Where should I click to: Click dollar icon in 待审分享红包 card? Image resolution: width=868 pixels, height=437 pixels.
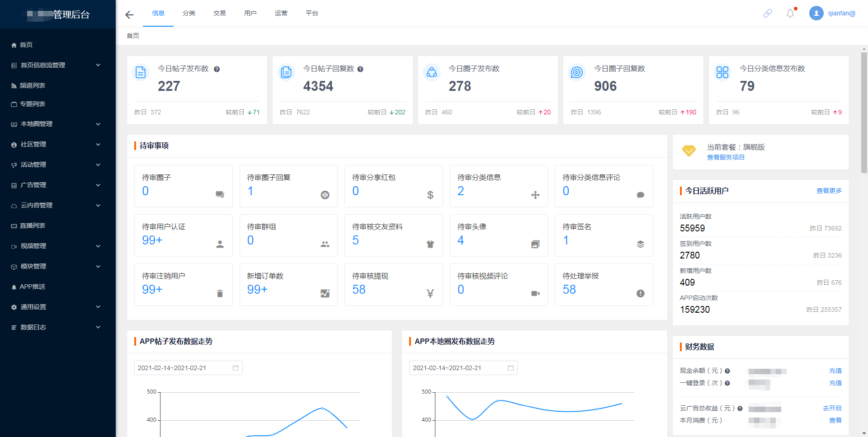[x=430, y=195]
